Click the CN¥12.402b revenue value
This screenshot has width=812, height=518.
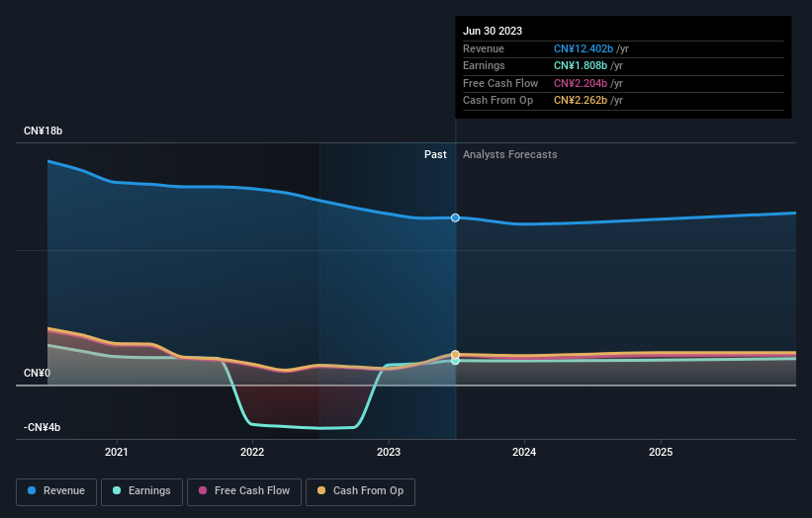click(x=584, y=48)
